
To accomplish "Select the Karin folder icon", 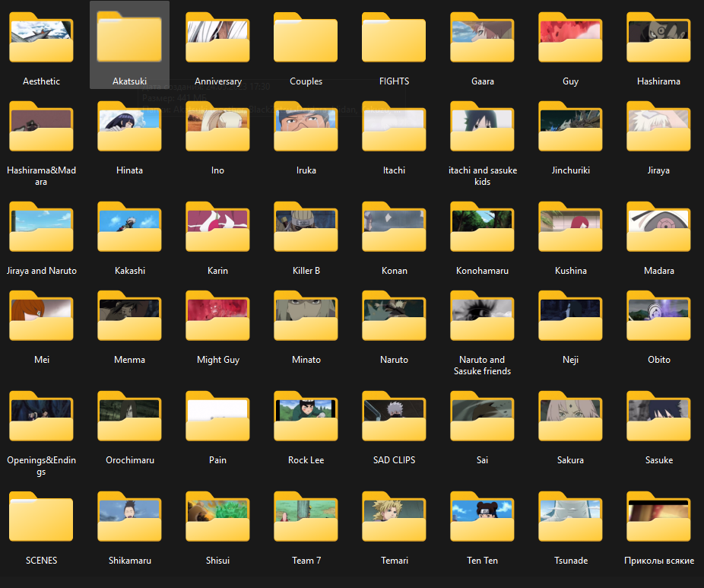I will click(x=217, y=227).
